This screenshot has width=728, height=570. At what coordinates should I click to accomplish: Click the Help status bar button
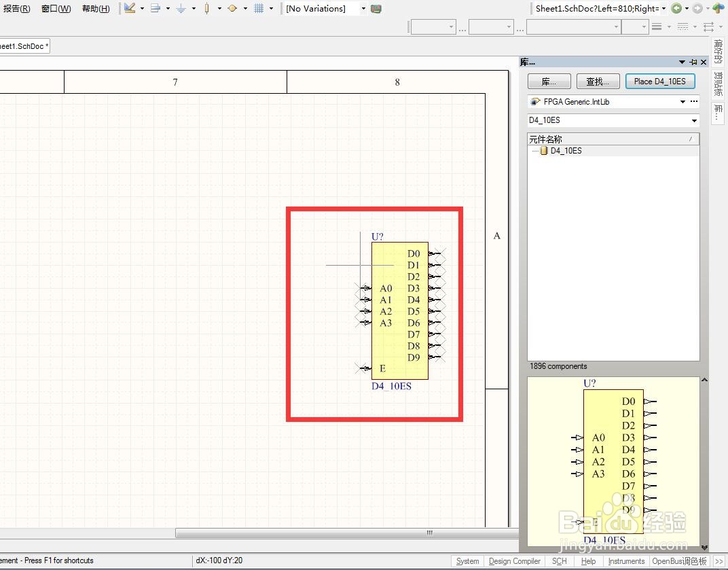(x=588, y=560)
